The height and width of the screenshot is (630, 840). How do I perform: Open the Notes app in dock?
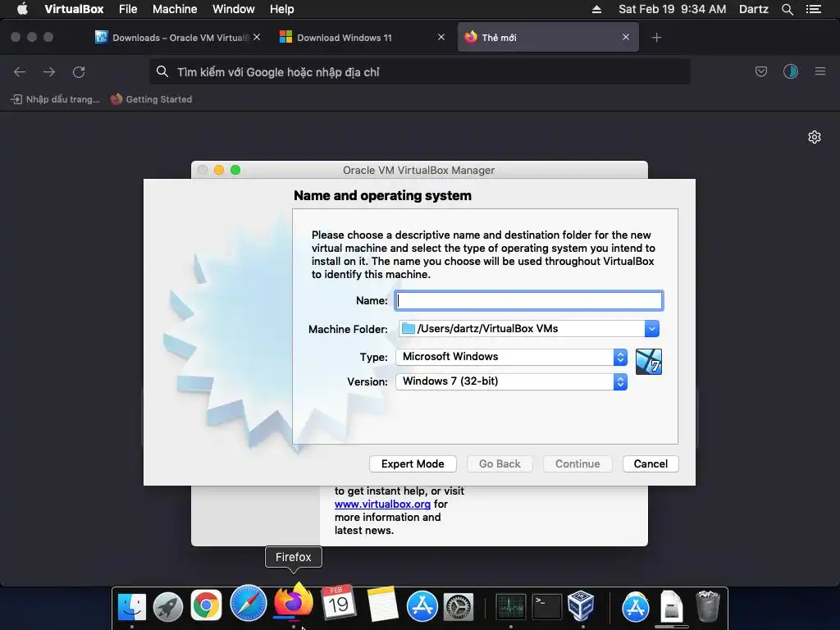(x=383, y=605)
